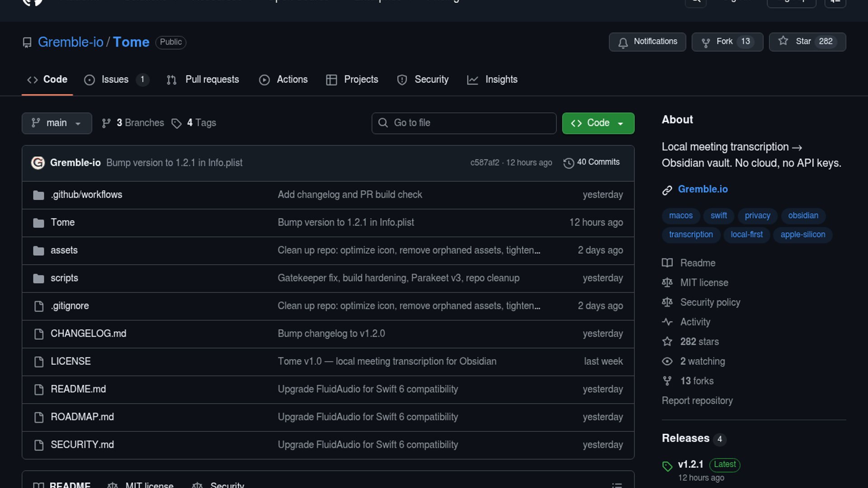
Task: Click the 2 watching eye icon
Action: 667,361
